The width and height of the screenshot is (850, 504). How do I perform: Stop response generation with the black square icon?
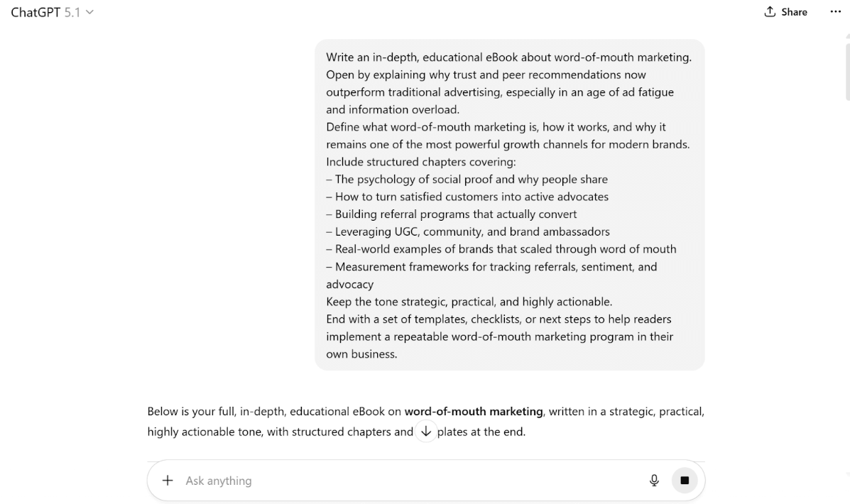click(x=685, y=480)
